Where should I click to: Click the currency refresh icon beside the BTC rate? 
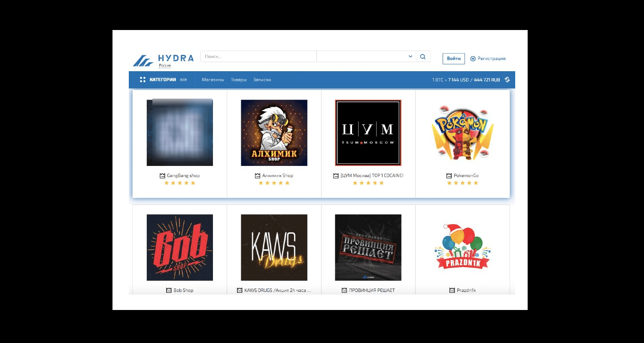tap(507, 80)
